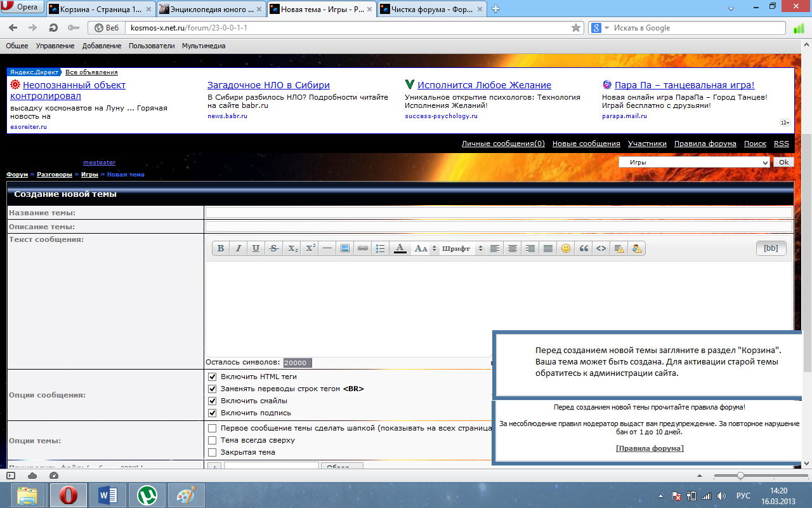
Task: Open Paint from the taskbar
Action: (x=186, y=495)
